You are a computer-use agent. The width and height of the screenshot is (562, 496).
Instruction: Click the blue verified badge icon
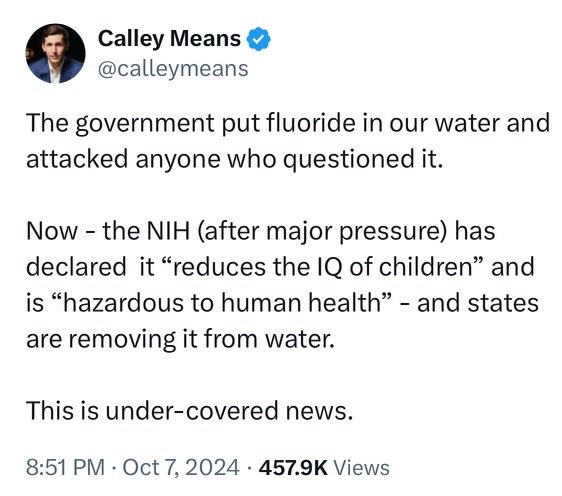[258, 39]
